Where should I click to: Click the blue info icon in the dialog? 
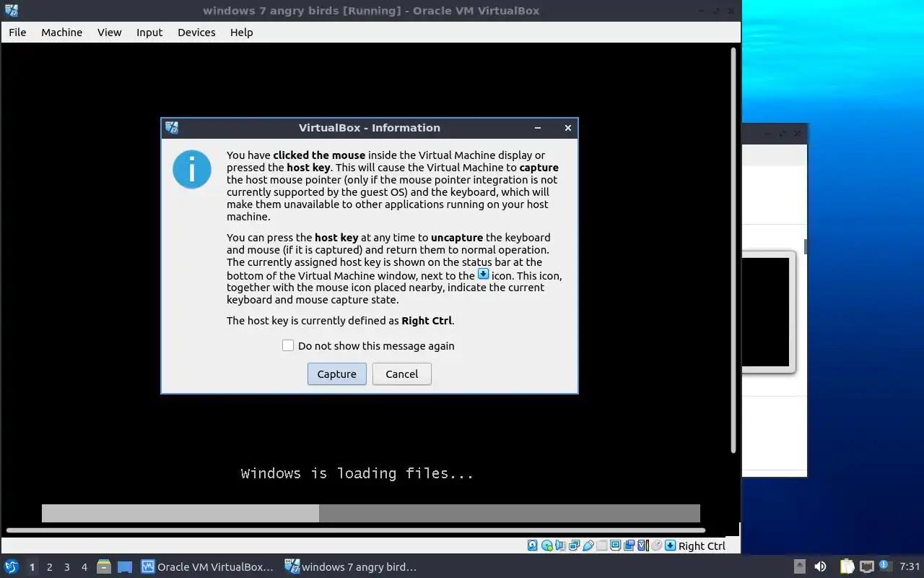click(x=192, y=170)
